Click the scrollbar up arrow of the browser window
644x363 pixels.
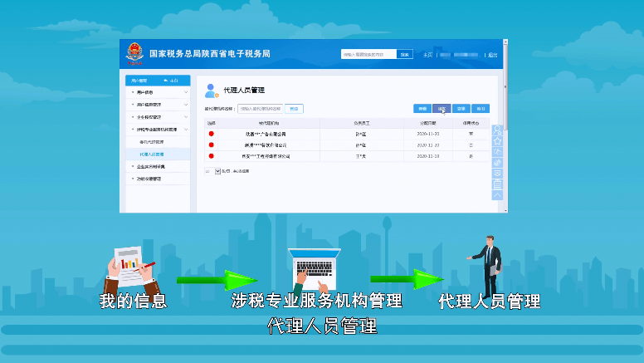505,42
